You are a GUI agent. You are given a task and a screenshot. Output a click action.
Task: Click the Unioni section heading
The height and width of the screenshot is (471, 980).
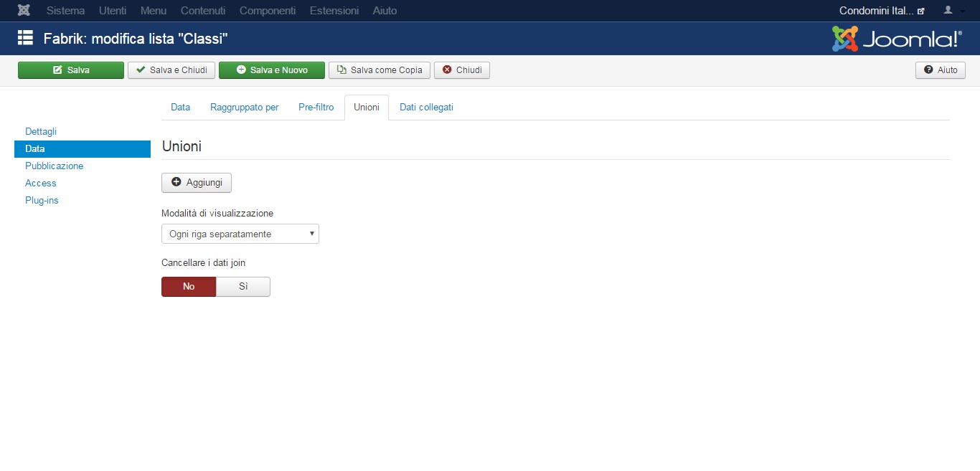pos(182,146)
